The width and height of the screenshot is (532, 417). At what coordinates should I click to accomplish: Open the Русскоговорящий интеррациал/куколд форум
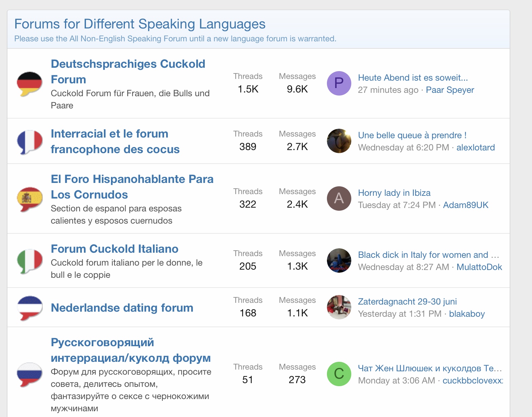(x=131, y=350)
